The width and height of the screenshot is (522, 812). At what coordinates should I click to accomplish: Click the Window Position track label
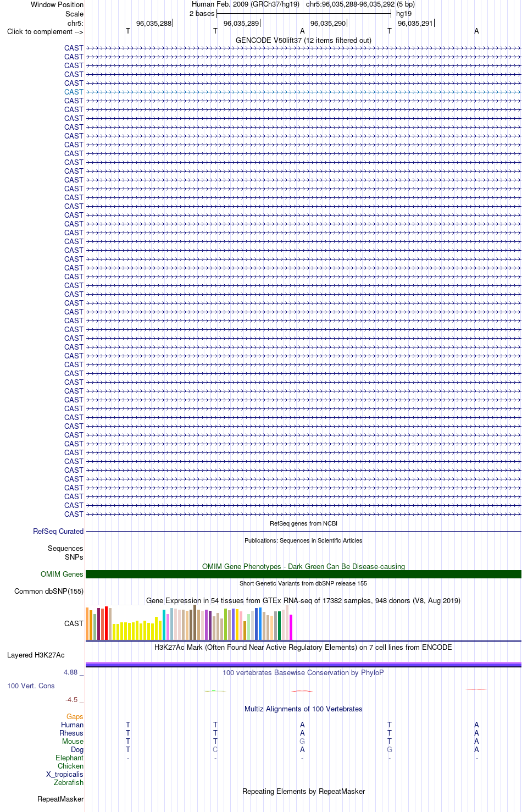[x=57, y=4]
